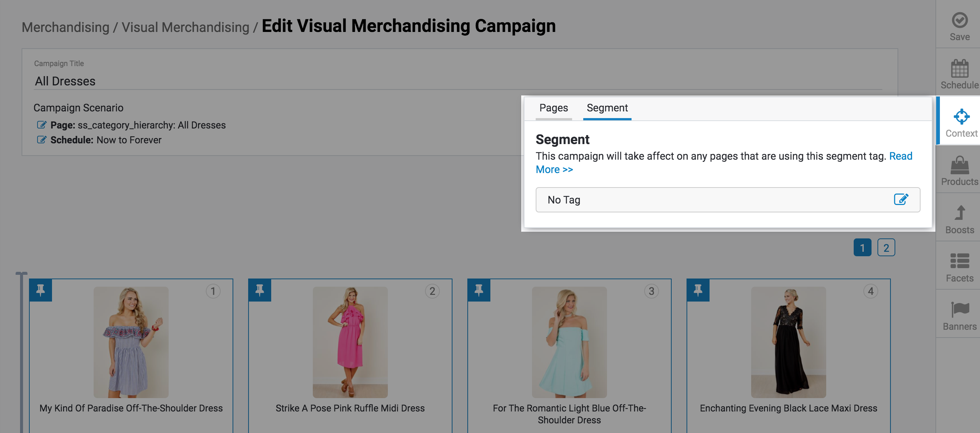Go to page 2 of the product results
The height and width of the screenshot is (433, 980).
[886, 247]
